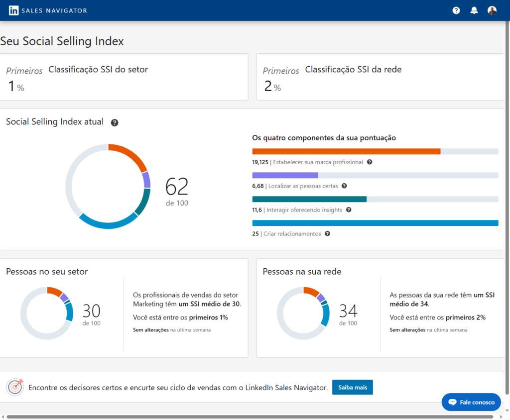The height and width of the screenshot is (420, 510).
Task: Click 'Você está entre os primeiros 1%' text
Action: coord(180,317)
